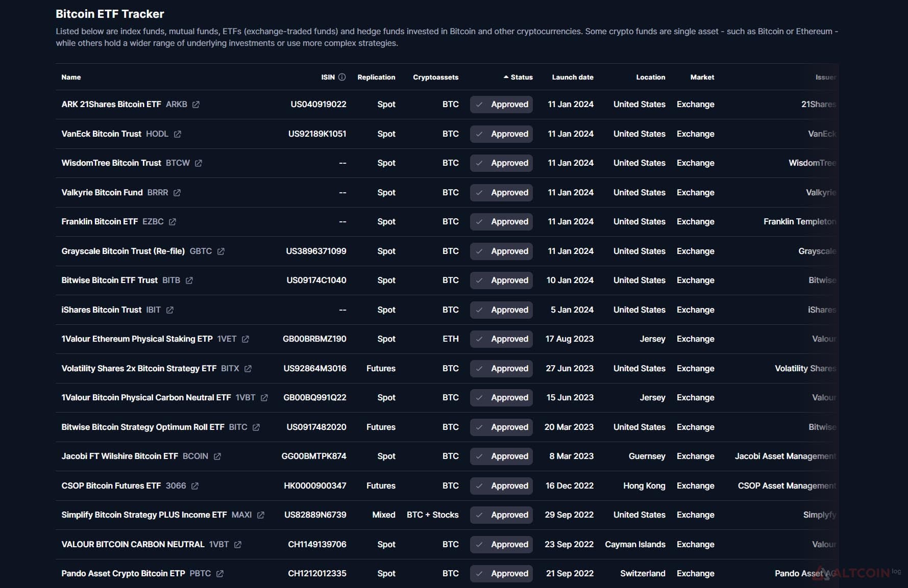Open external link icon for Bitwise BITC

(x=256, y=427)
